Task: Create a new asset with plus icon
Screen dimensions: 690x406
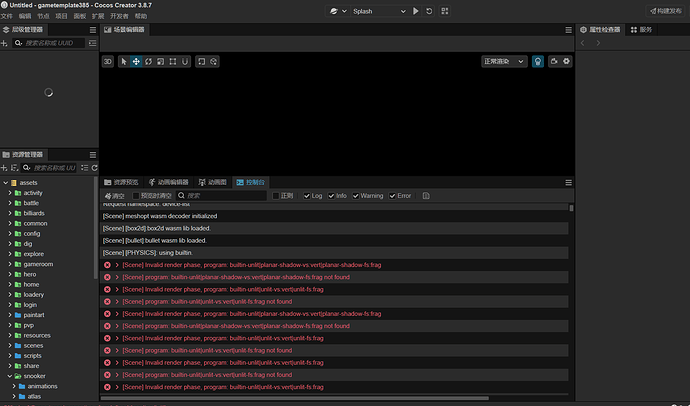Action: (x=4, y=168)
